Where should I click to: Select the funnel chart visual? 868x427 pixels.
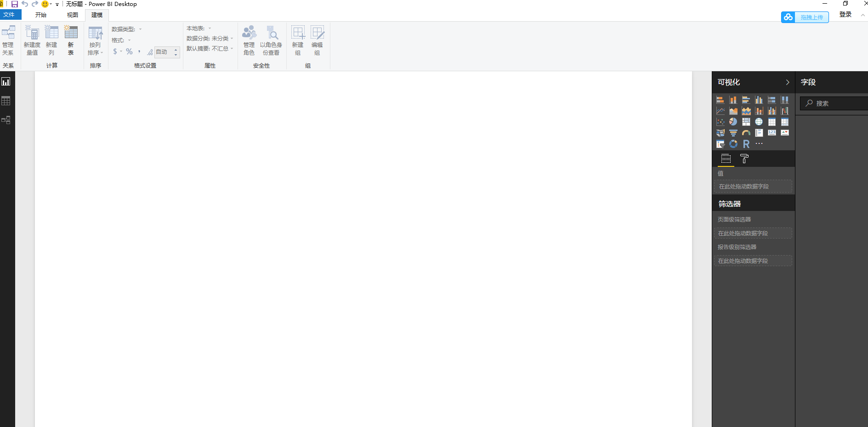(733, 133)
